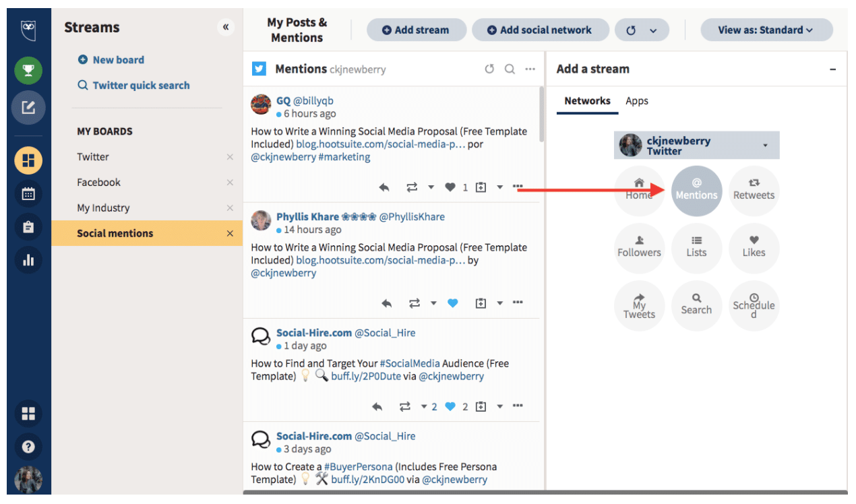The width and height of the screenshot is (856, 504).
Task: Remove the My Industry board
Action: [230, 208]
